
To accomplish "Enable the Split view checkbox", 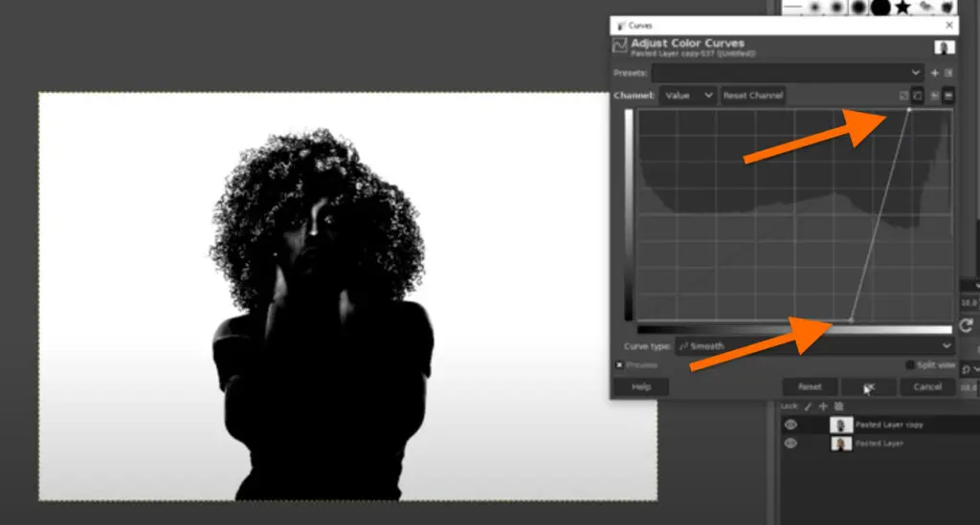I will [910, 364].
